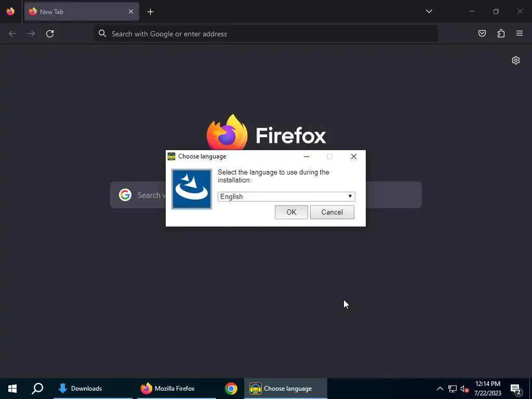The image size is (532, 399).
Task: Close the New Tab tab
Action: point(130,11)
